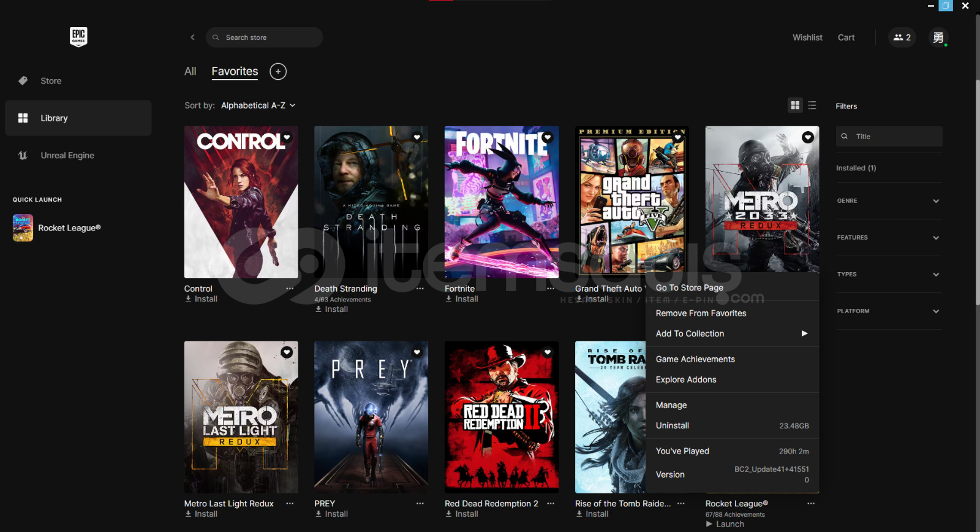Unfavorite PREY with heart icon
This screenshot has width=980, height=532.
[417, 352]
